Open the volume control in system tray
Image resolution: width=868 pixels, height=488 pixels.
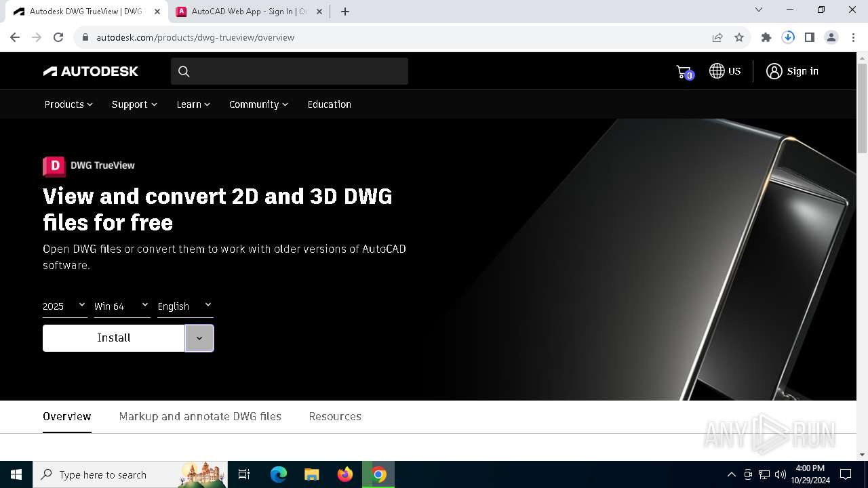pos(781,474)
